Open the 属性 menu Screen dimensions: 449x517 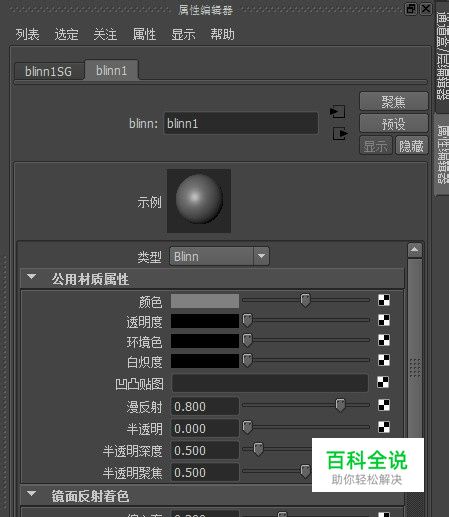(144, 34)
